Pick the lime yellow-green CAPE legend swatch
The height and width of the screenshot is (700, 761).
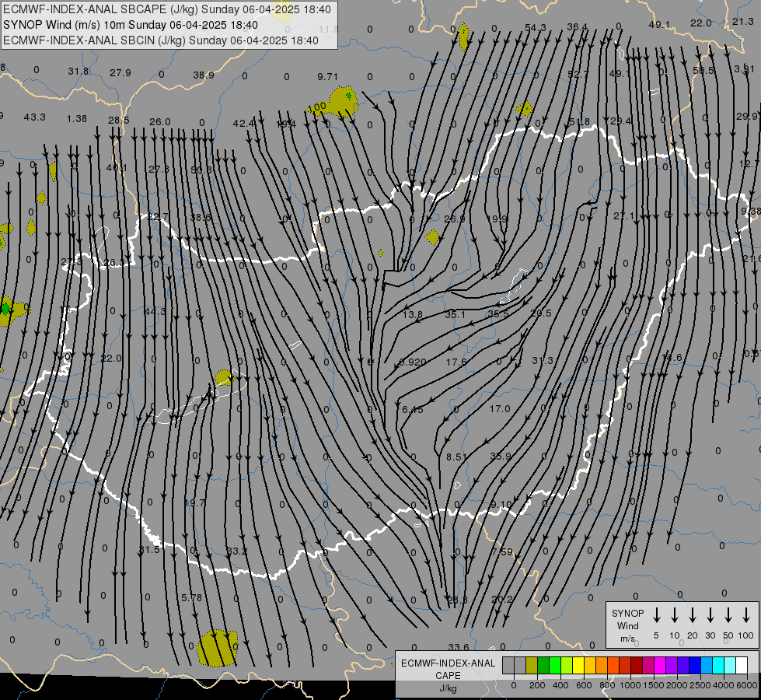pyautogui.click(x=567, y=666)
